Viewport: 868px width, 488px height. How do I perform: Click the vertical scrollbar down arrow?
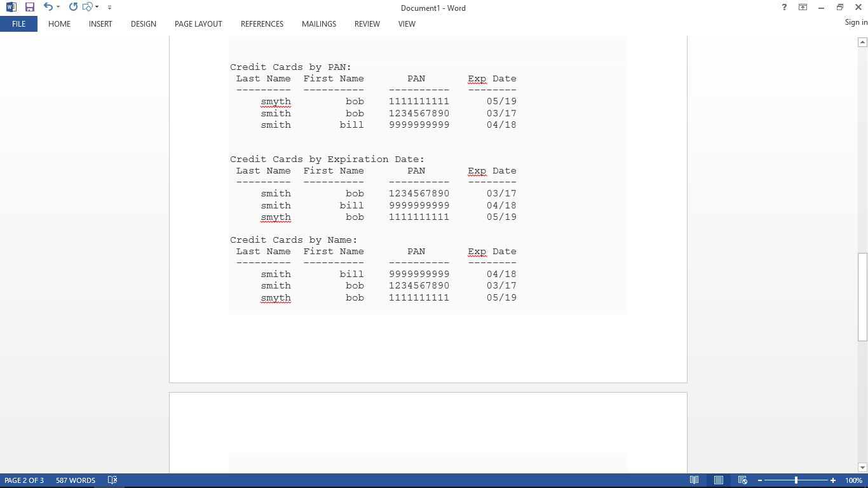pos(862,467)
